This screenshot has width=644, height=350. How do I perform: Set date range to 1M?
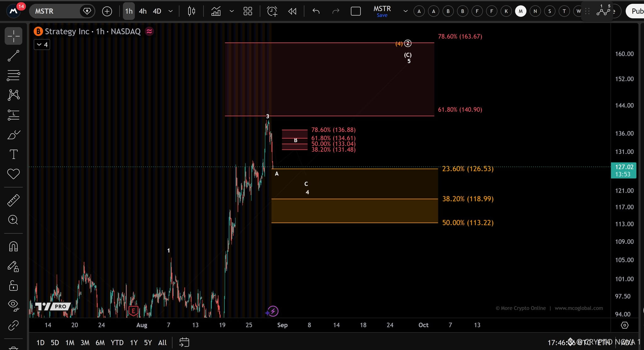[70, 342]
